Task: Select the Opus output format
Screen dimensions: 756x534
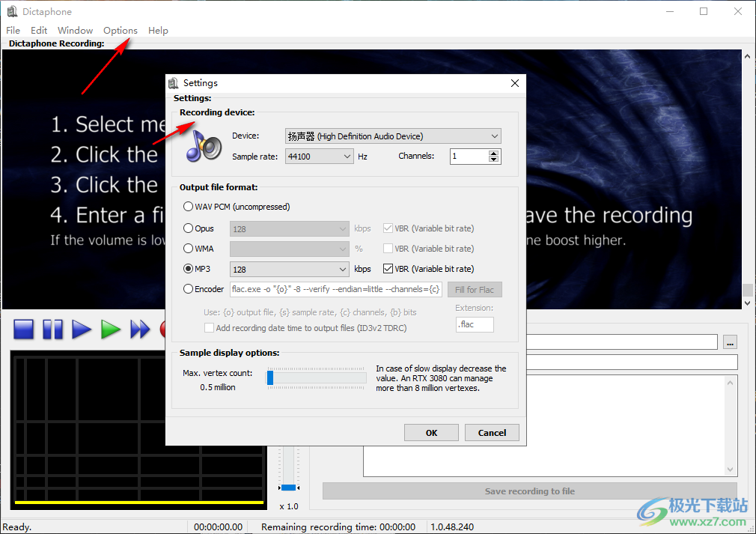Action: [x=188, y=228]
